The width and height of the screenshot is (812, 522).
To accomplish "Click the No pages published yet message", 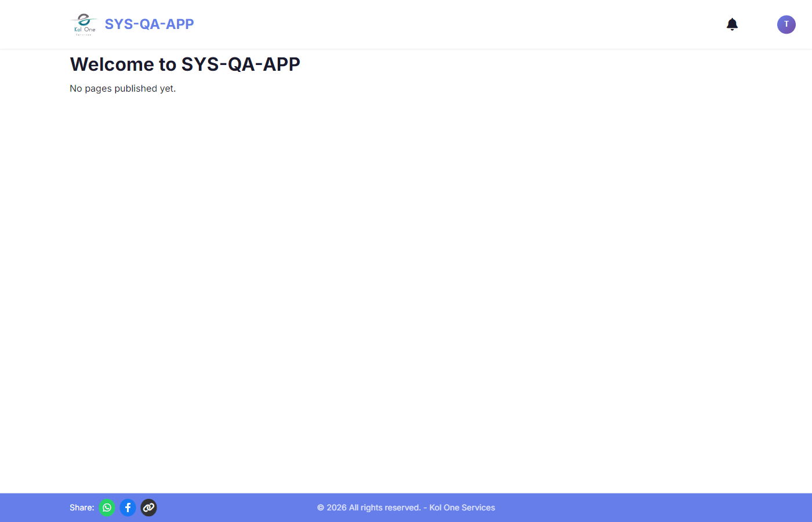I will click(122, 88).
